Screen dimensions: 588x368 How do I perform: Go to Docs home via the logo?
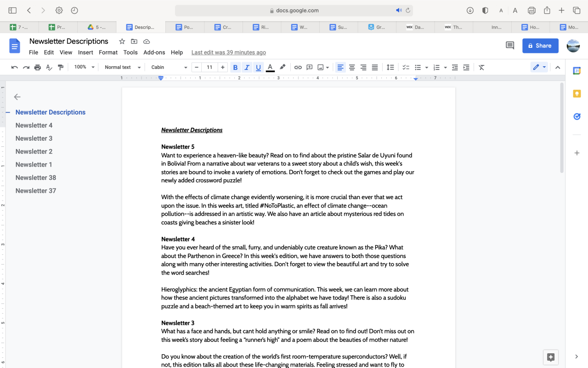click(15, 46)
